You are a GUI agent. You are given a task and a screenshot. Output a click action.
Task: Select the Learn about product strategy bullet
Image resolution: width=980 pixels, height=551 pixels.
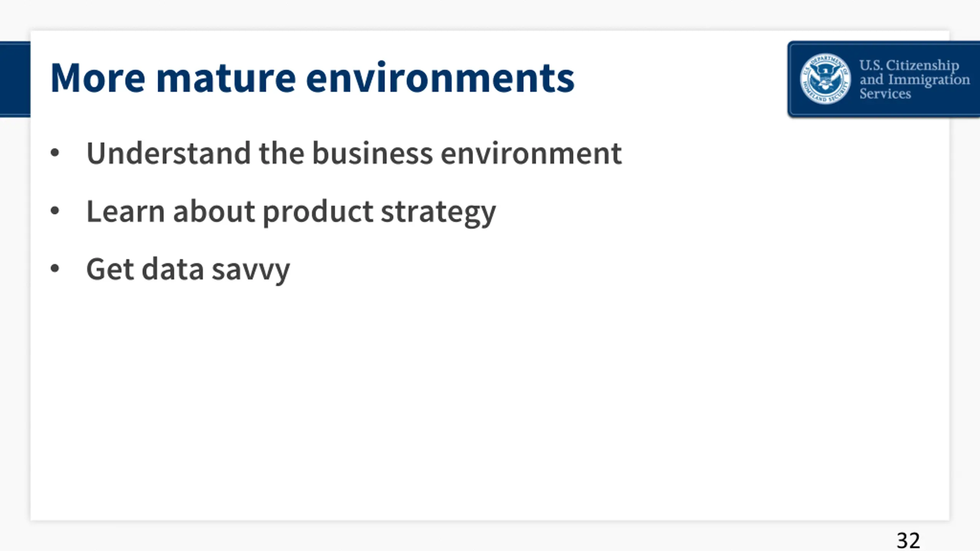point(291,212)
